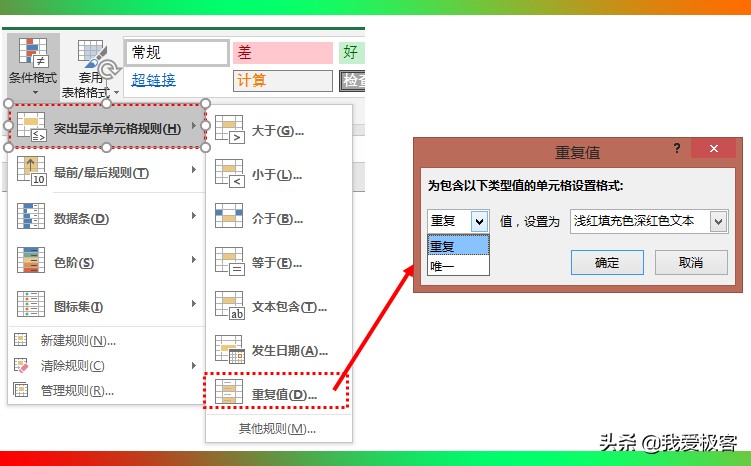Pick 重复 in the dropdown list

click(458, 245)
